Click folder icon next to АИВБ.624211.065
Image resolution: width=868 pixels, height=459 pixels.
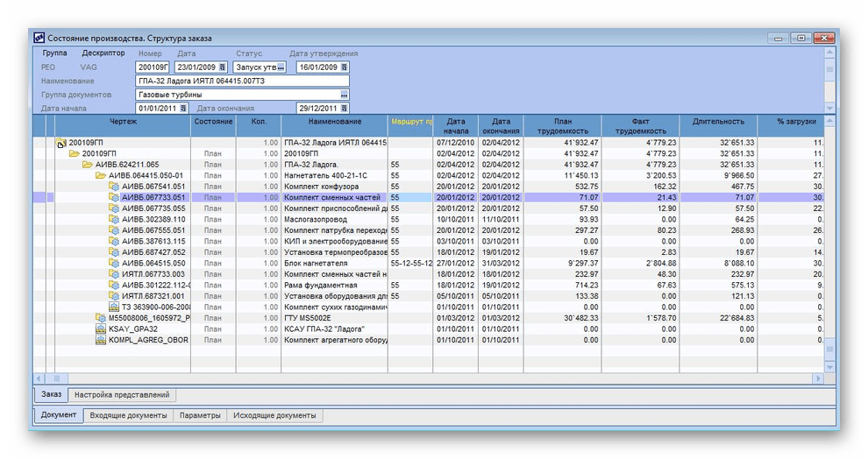[x=88, y=165]
